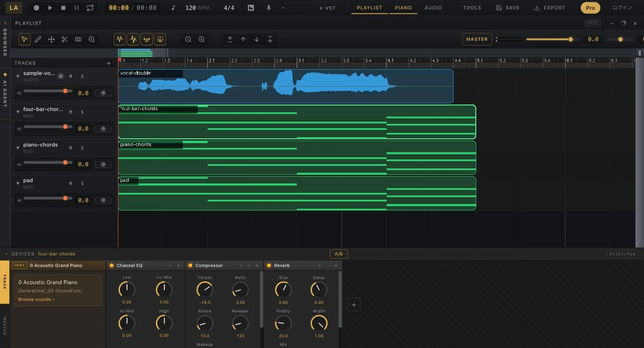644x348 pixels.
Task: Toggle the second waveform marker button
Action: pos(133,39)
